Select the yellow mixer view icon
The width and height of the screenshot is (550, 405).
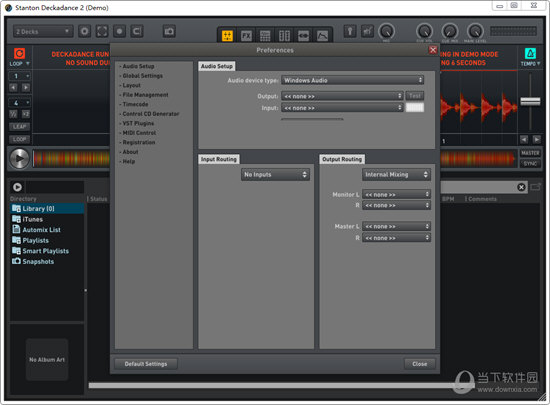227,35
